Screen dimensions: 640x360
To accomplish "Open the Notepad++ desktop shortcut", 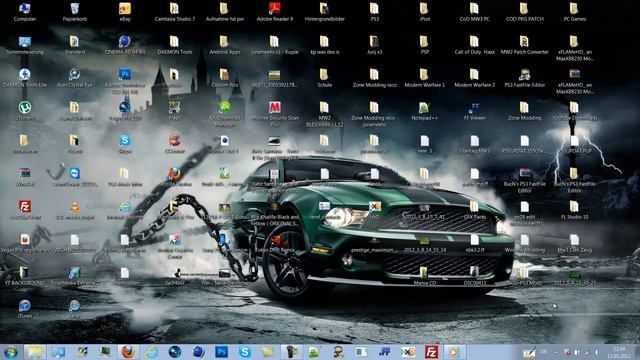I will tap(424, 111).
